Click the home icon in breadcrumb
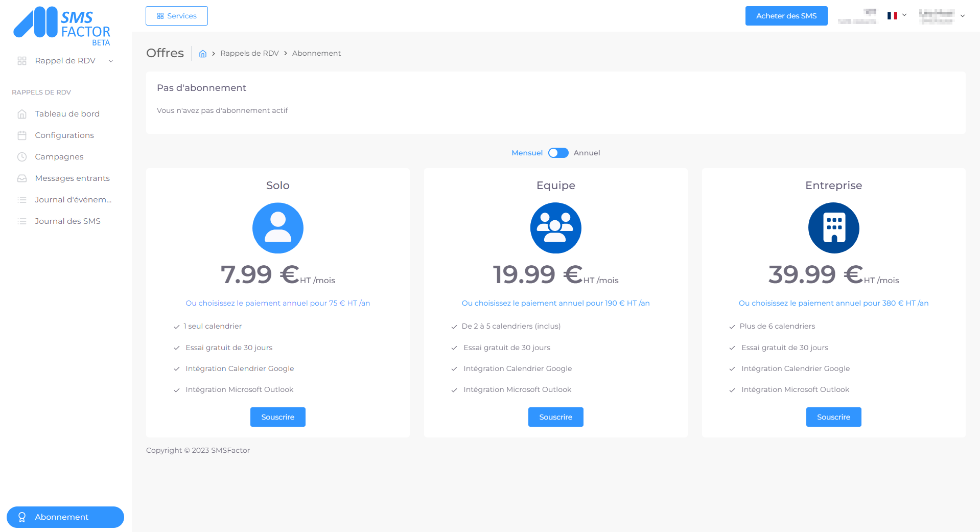The width and height of the screenshot is (980, 532). (x=203, y=54)
